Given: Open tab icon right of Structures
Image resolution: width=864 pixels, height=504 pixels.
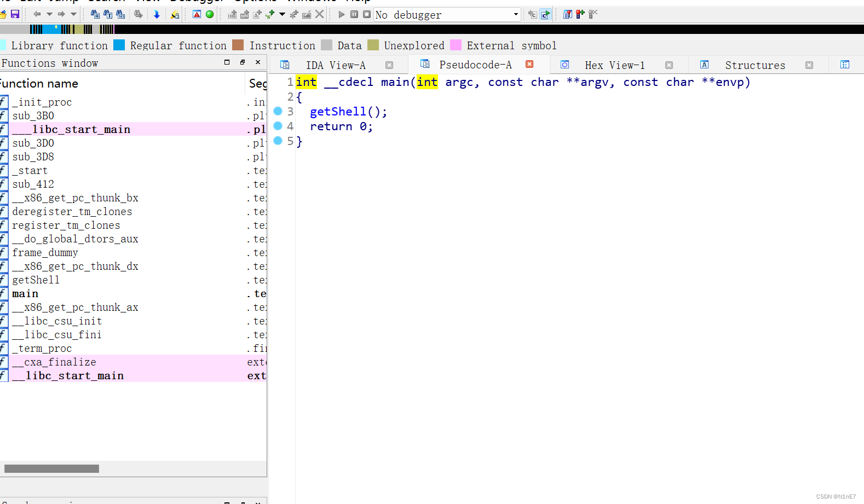Looking at the screenshot, I should [x=845, y=65].
